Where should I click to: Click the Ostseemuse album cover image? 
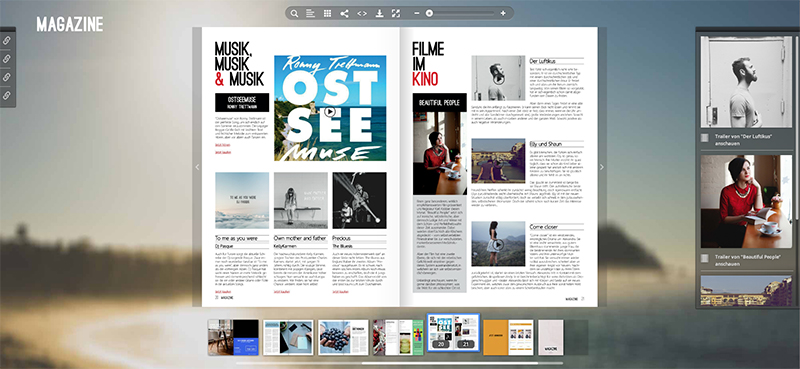tap(330, 108)
